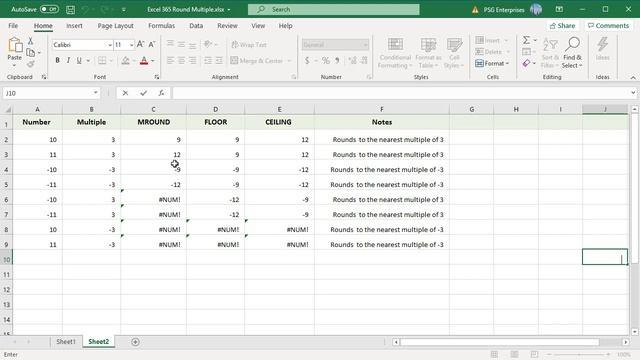The width and height of the screenshot is (640, 360).
Task: Click Merge & Center button
Action: click(x=257, y=61)
